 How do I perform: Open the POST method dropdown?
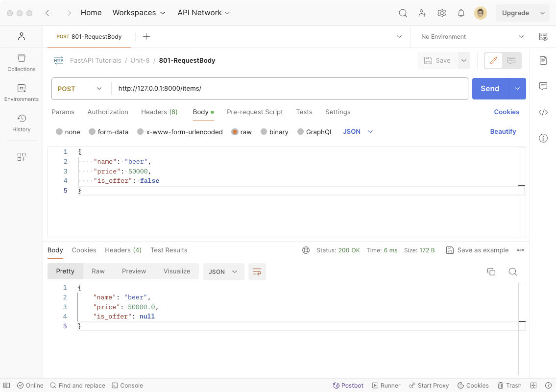click(x=80, y=89)
